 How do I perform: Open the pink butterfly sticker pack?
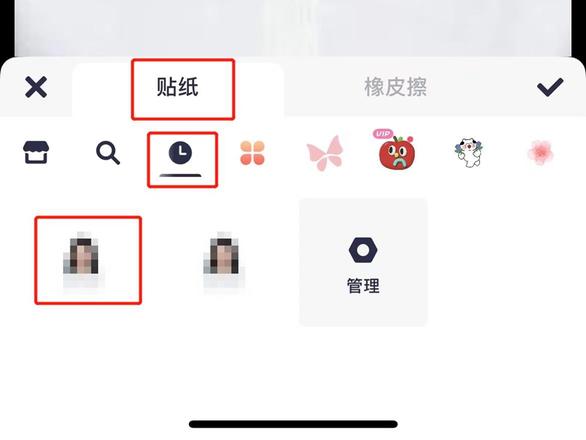point(324,153)
